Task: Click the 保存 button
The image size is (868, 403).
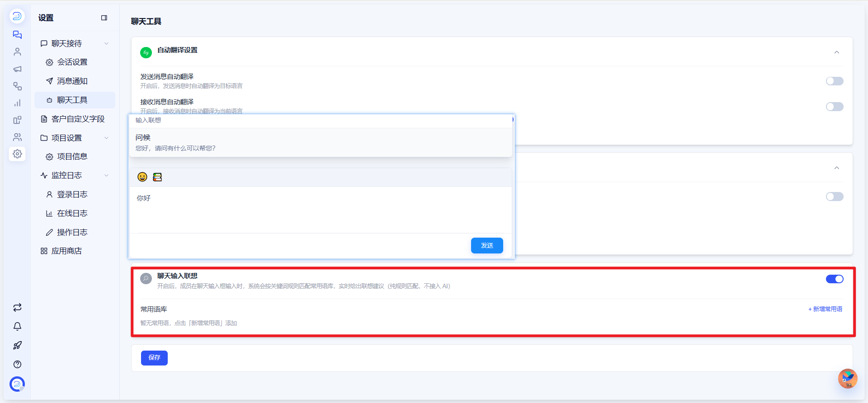Action: point(154,358)
